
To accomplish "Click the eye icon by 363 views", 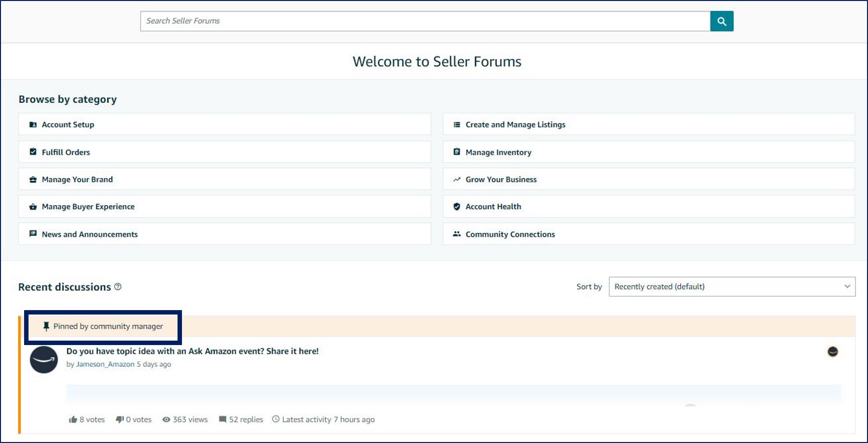I will coord(166,419).
